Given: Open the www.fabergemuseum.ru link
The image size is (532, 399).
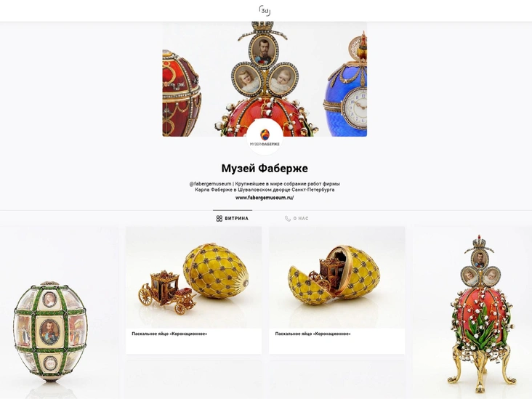Looking at the screenshot, I should point(265,198).
